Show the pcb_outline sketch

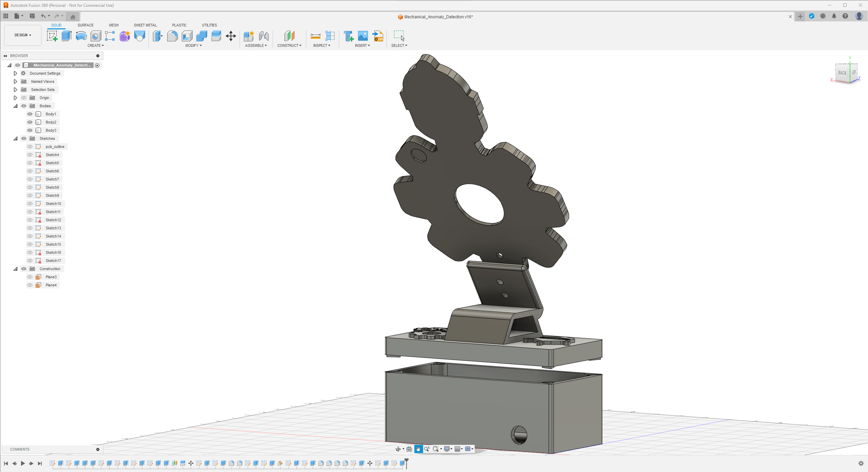[x=30, y=147]
